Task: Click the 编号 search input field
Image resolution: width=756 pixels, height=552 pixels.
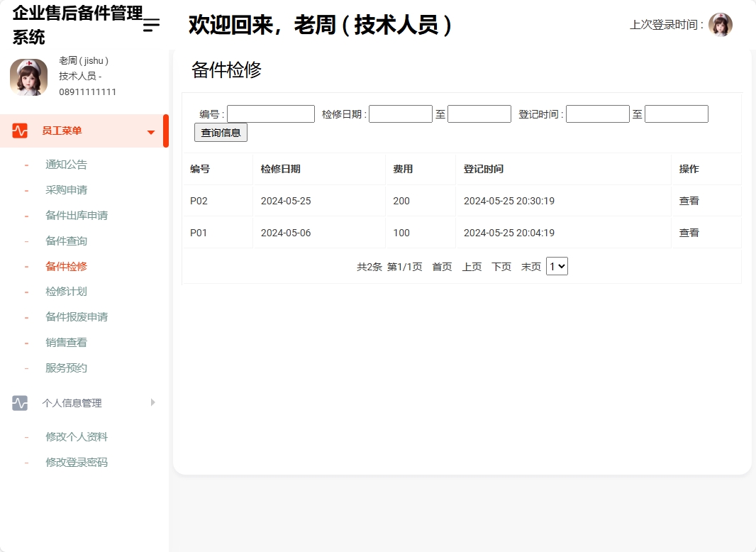Action: 270,113
